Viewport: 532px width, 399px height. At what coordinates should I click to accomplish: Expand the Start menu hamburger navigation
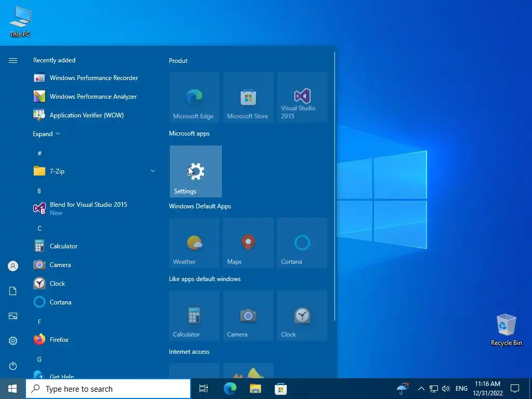(13, 60)
